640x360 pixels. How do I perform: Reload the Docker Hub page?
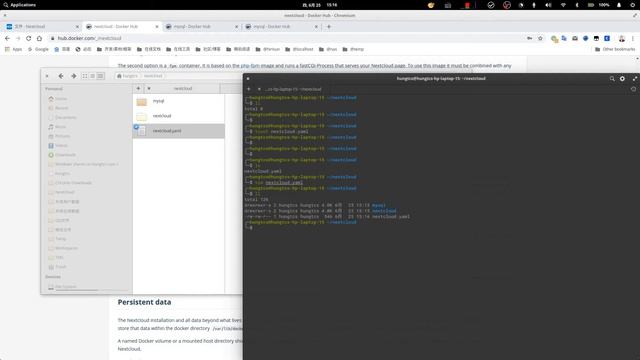click(29, 38)
